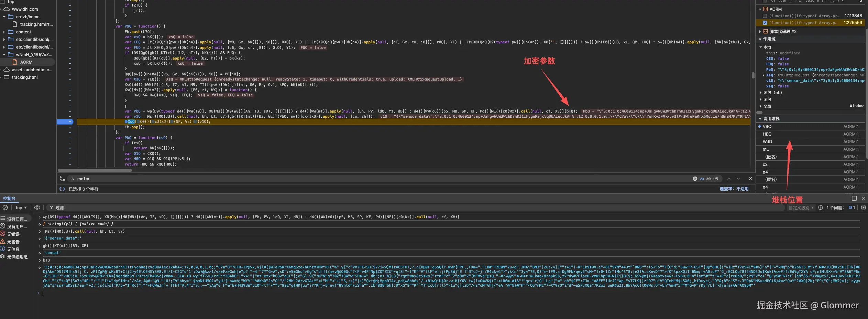Click the user messages icon in the console sidebar

pyautogui.click(x=3, y=226)
